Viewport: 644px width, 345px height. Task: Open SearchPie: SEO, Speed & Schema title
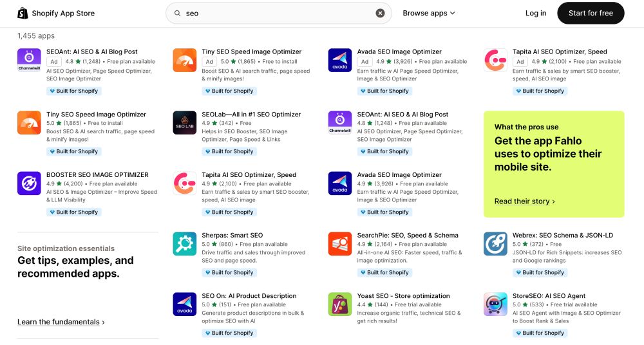408,236
